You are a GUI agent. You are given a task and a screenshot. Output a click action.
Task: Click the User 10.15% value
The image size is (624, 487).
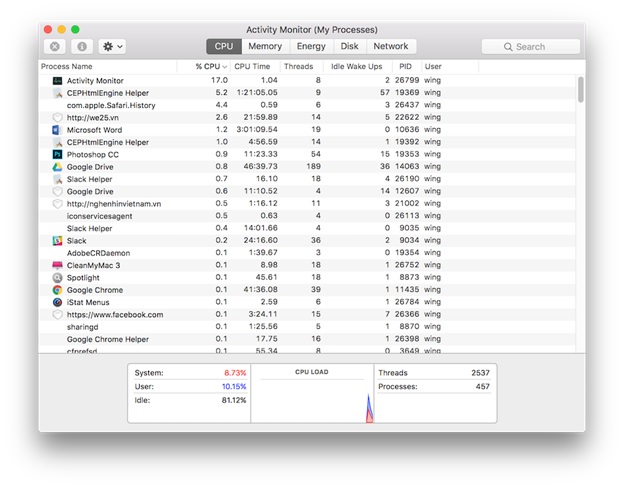(x=234, y=386)
